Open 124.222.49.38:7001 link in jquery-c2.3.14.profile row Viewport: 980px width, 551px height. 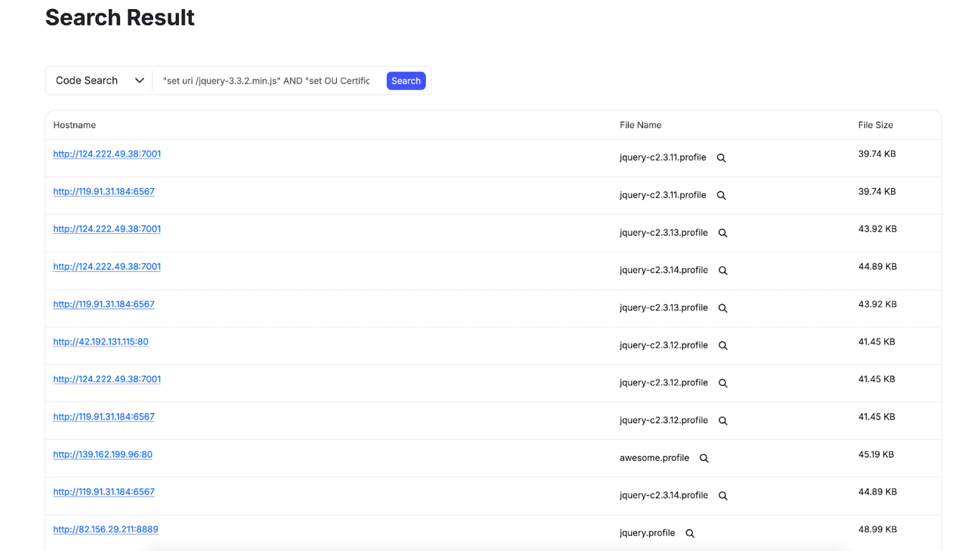tap(107, 266)
